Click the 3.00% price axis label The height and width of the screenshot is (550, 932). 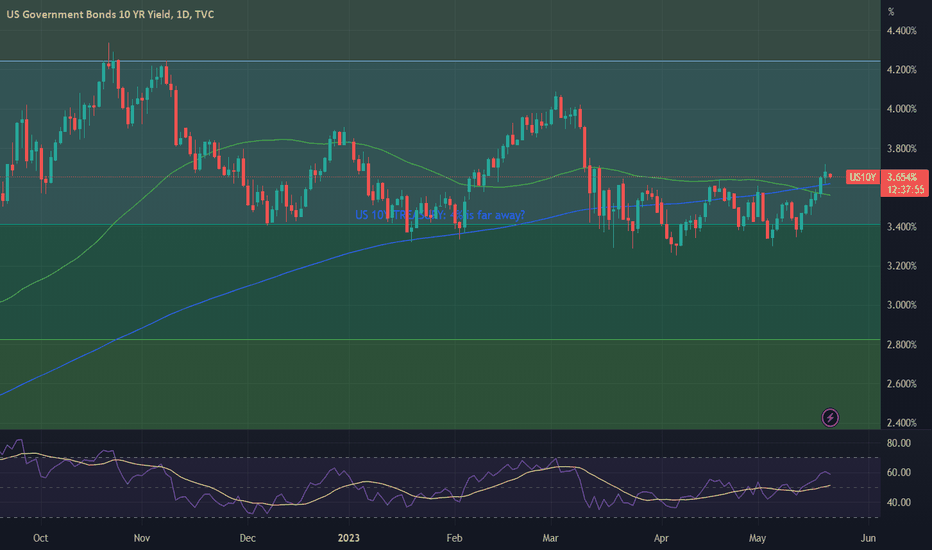[x=902, y=305]
